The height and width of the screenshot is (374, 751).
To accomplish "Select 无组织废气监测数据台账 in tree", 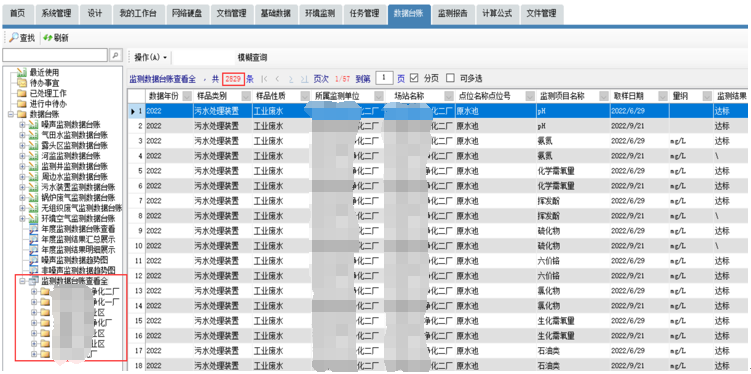I will tap(81, 208).
